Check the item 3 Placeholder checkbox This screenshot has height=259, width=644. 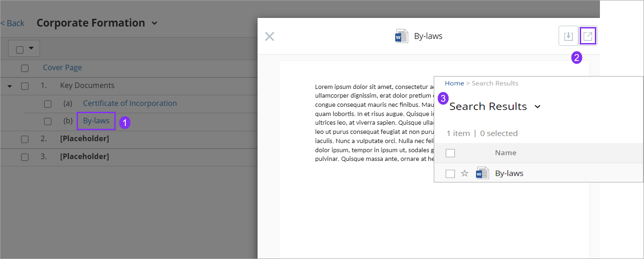pos(25,157)
